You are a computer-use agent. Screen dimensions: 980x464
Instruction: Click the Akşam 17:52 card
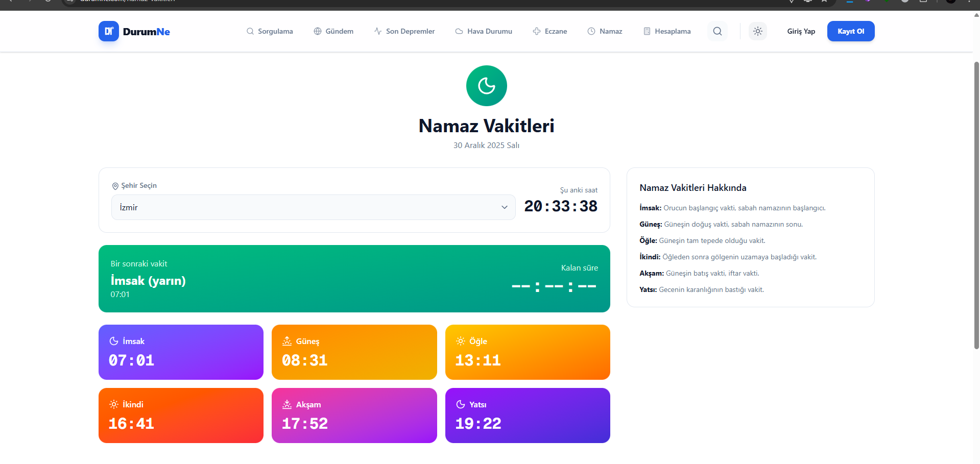coord(354,416)
